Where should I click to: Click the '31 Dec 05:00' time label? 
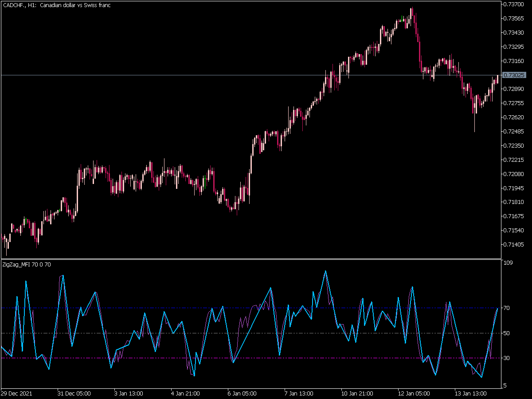74,393
